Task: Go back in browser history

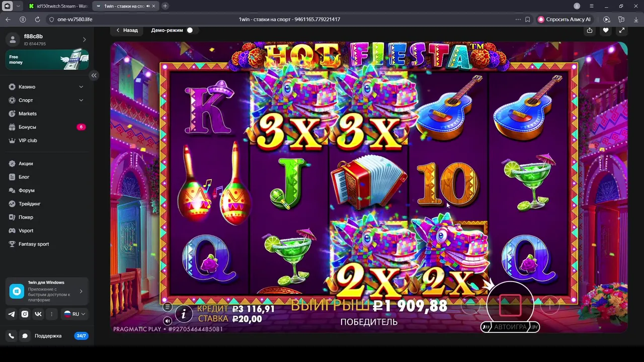Action: (8, 19)
